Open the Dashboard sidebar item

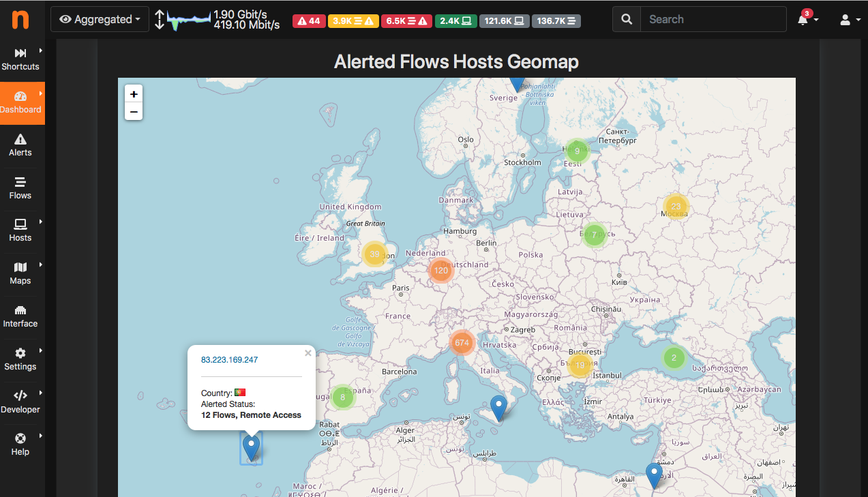[21, 102]
